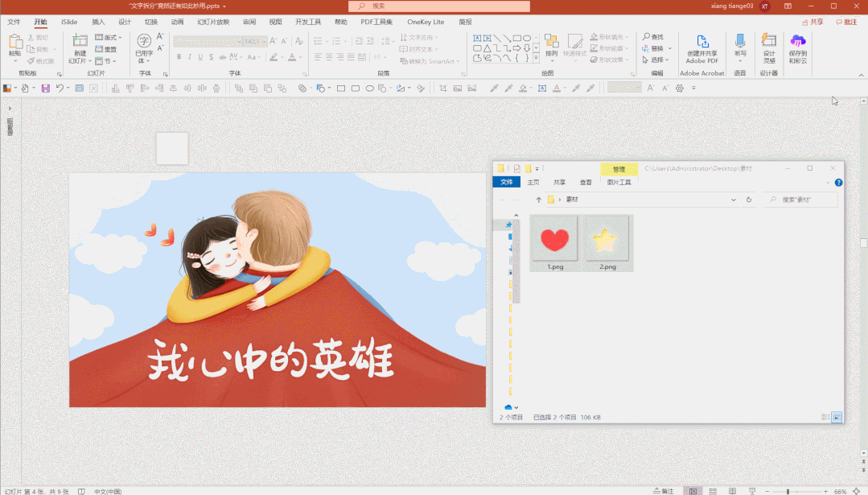Click Find (查找) in Editing group
868x495 pixels.
(653, 37)
